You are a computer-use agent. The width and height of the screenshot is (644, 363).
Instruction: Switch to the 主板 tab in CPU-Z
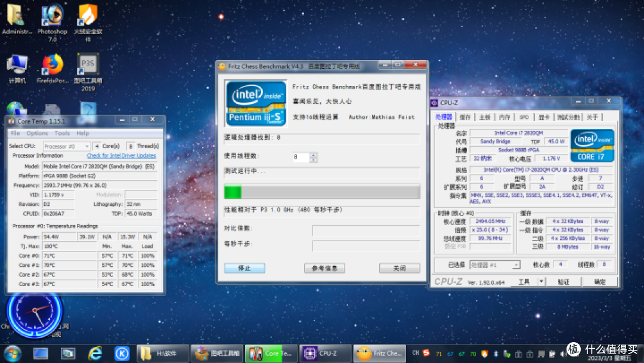click(485, 117)
